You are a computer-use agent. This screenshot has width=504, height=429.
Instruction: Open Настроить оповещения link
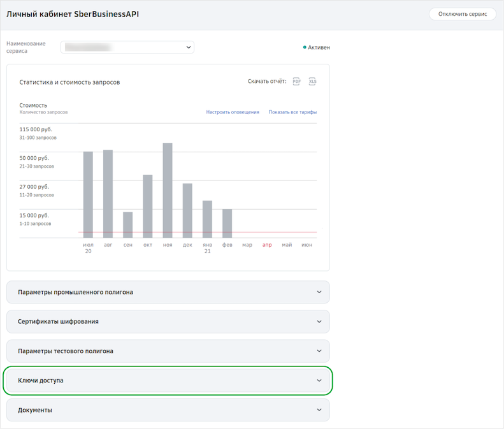[x=233, y=112]
